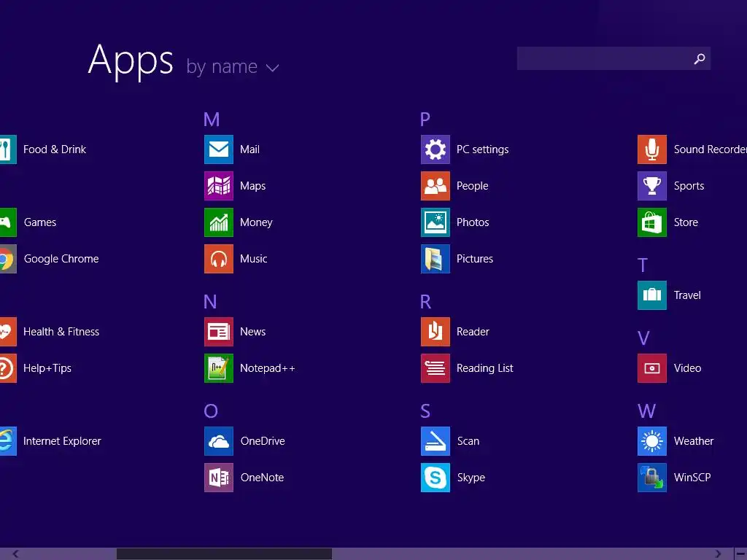Click the 'Internet Explorer' label text
Image resolution: width=747 pixels, height=560 pixels.
point(63,441)
